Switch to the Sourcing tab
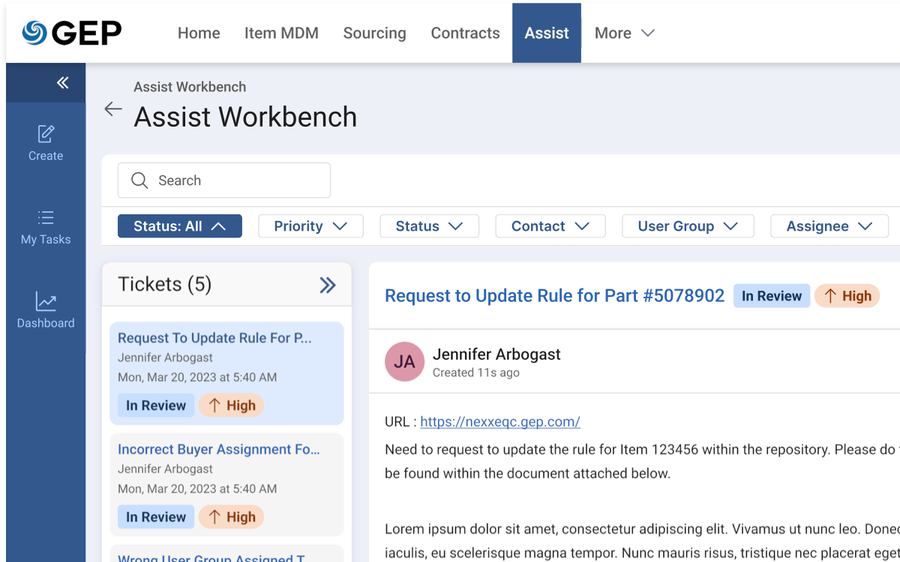This screenshot has width=900, height=562. pos(375,33)
